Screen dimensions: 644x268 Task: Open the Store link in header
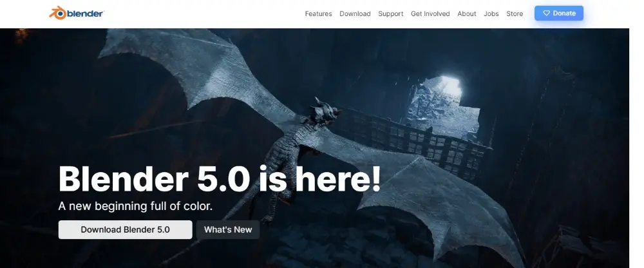click(515, 14)
